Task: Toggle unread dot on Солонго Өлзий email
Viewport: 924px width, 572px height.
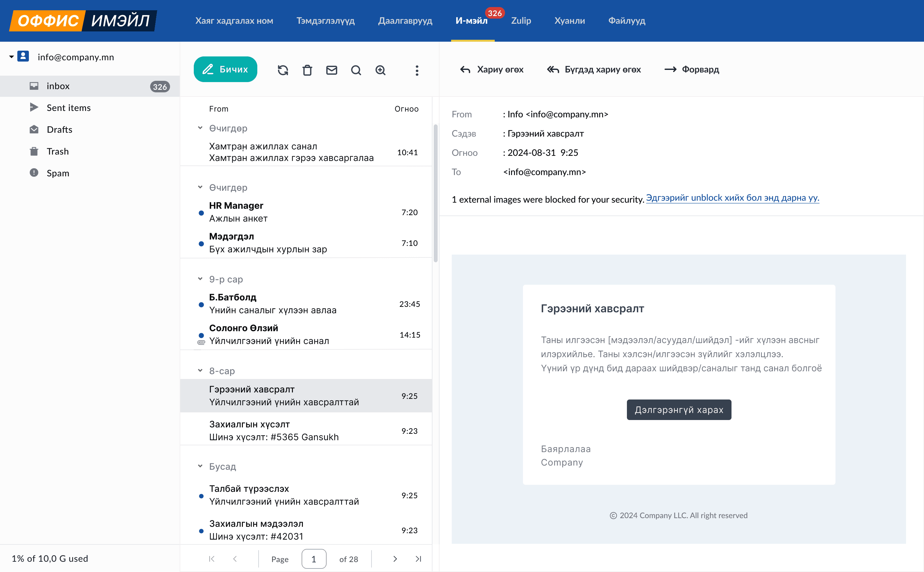Action: (201, 335)
